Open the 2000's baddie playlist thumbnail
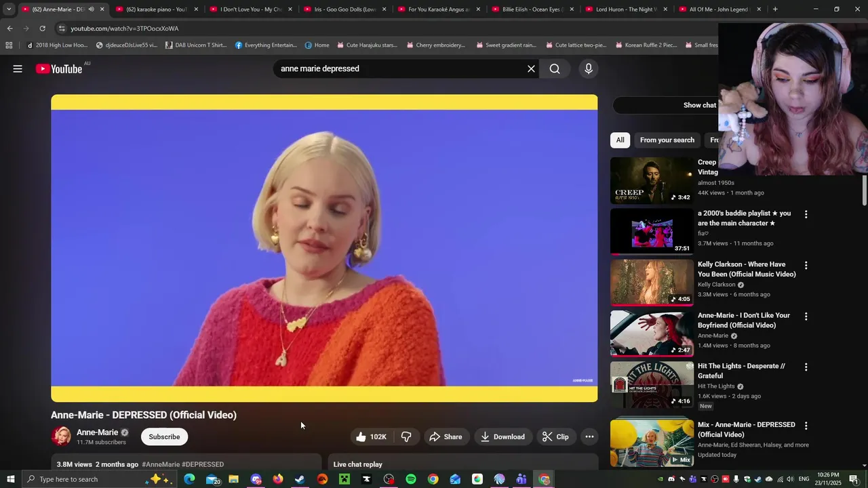868x488 pixels. pos(652,231)
